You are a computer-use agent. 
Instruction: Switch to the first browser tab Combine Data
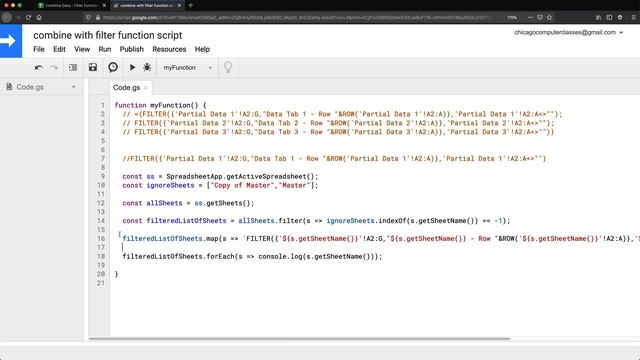coord(71,6)
